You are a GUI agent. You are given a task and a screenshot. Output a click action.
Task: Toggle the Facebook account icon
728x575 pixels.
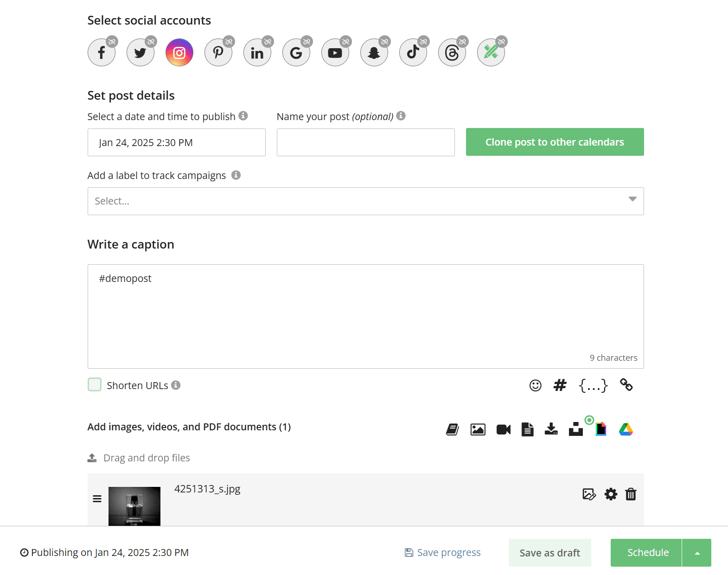tap(102, 52)
